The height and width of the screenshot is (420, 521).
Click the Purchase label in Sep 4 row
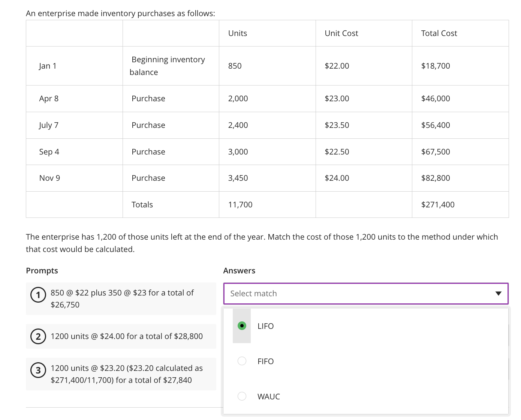click(148, 152)
